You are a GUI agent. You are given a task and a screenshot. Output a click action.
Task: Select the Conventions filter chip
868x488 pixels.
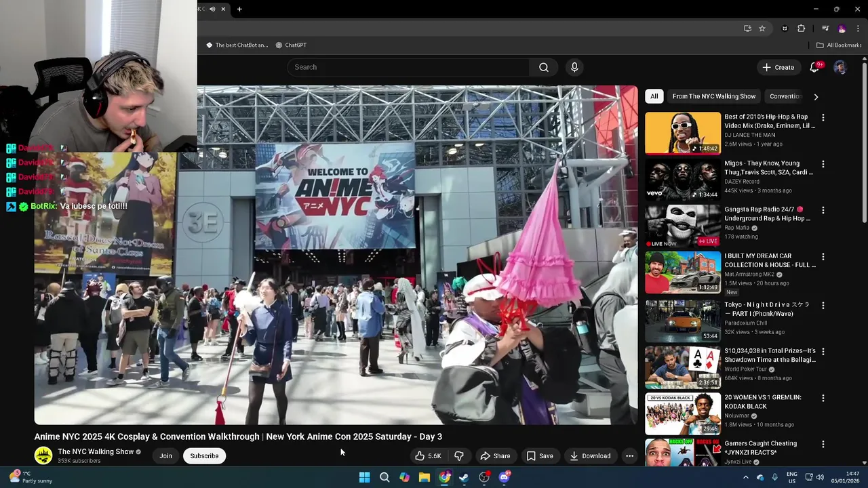pos(786,96)
